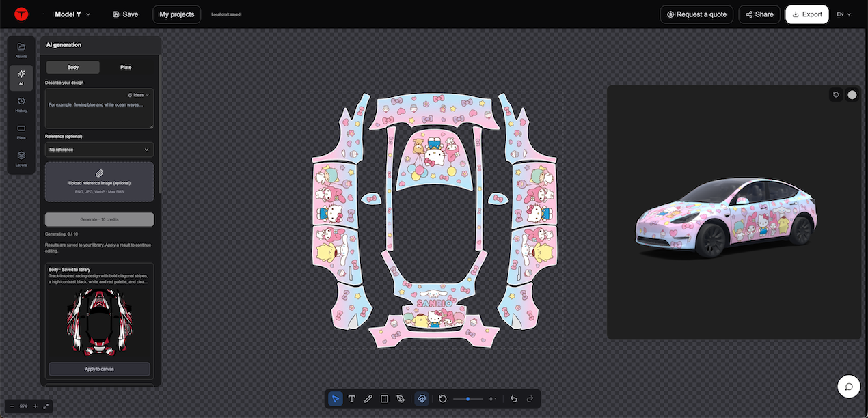Upload a reference image
The height and width of the screenshot is (418, 868).
[99, 182]
